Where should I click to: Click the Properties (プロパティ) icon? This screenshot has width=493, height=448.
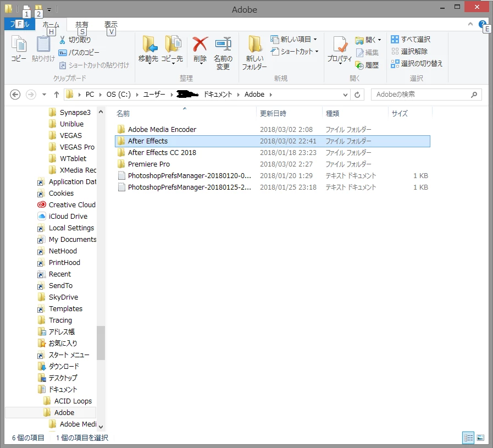tap(340, 45)
